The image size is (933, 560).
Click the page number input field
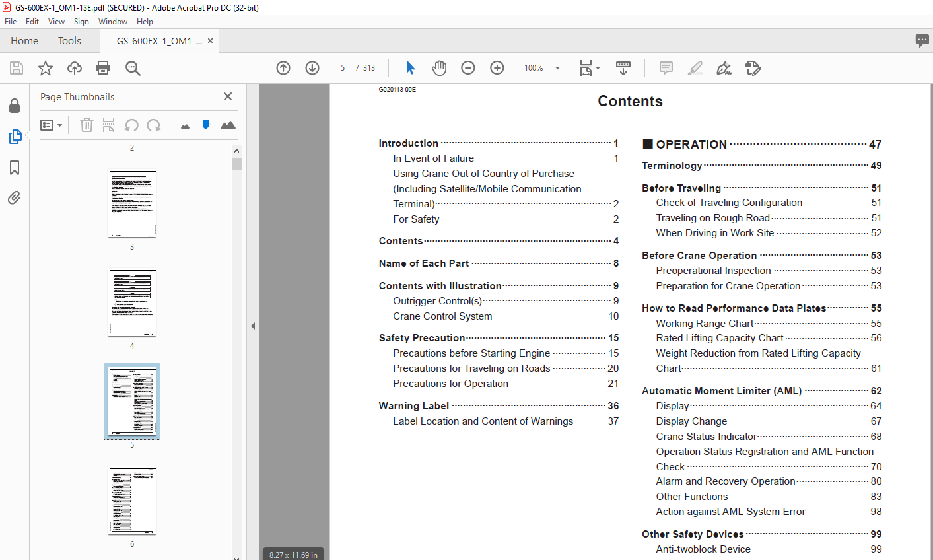pyautogui.click(x=343, y=68)
